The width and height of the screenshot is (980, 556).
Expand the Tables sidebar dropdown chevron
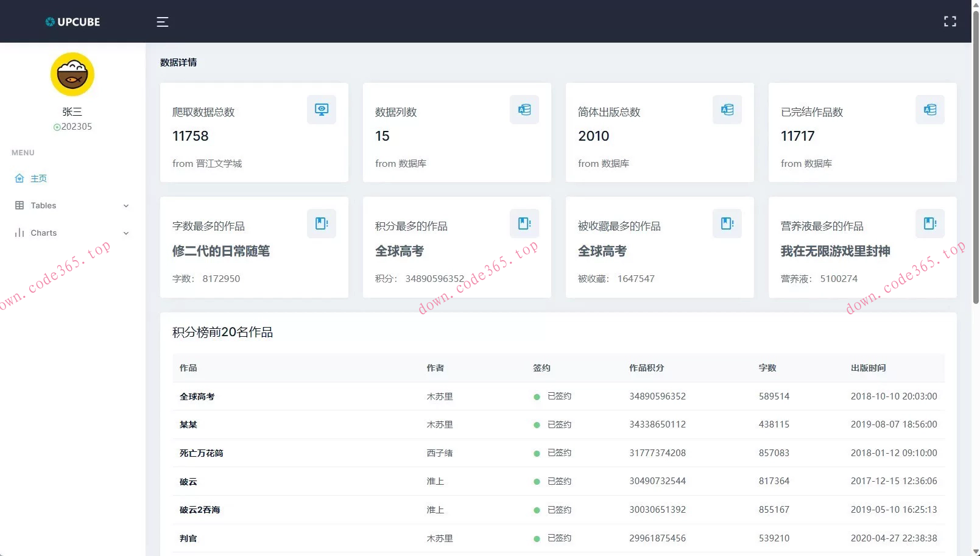126,206
